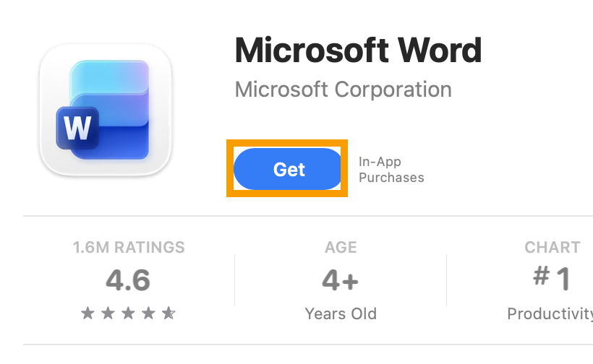Click the Years Old caption

pos(341,314)
